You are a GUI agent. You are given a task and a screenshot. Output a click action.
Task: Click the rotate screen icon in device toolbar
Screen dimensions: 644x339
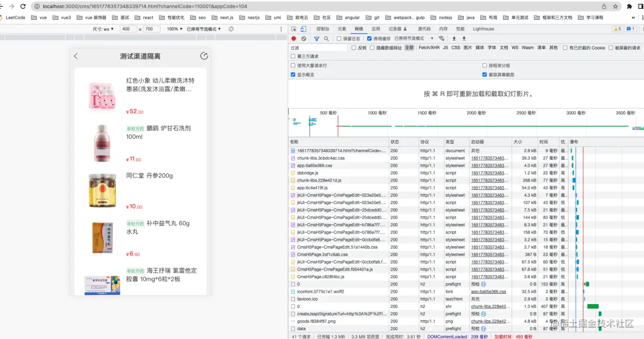click(231, 29)
